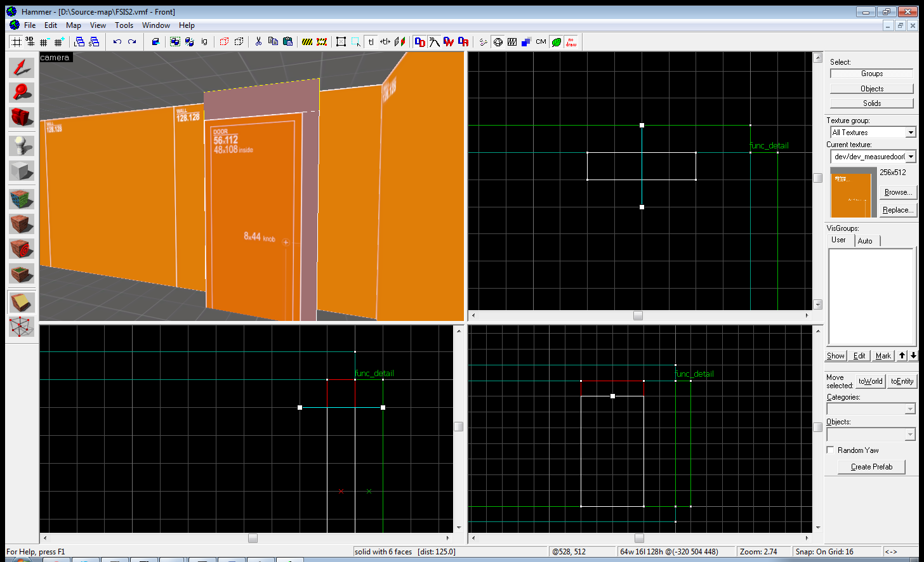Select the Selection arrow tool
The height and width of the screenshot is (562, 924).
22,67
